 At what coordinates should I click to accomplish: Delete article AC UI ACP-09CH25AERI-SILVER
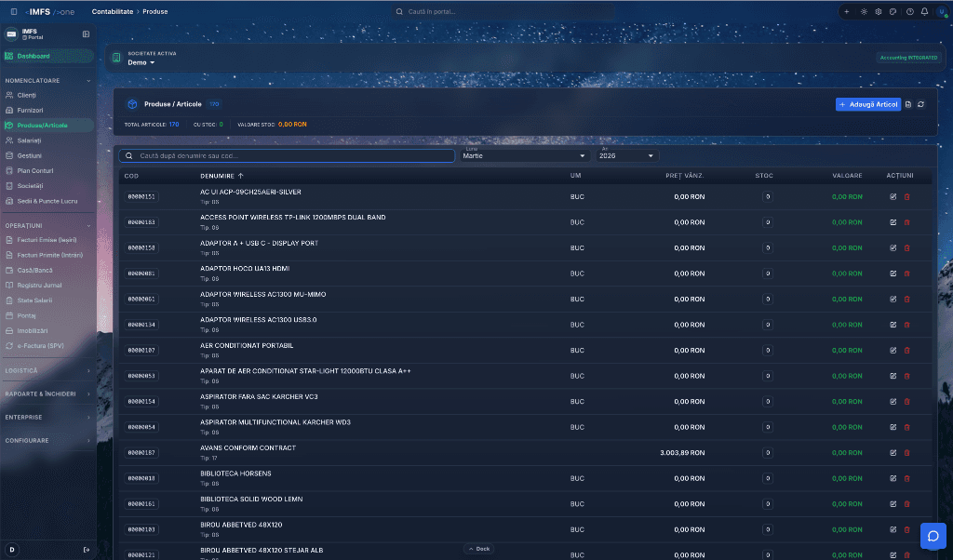[906, 197]
